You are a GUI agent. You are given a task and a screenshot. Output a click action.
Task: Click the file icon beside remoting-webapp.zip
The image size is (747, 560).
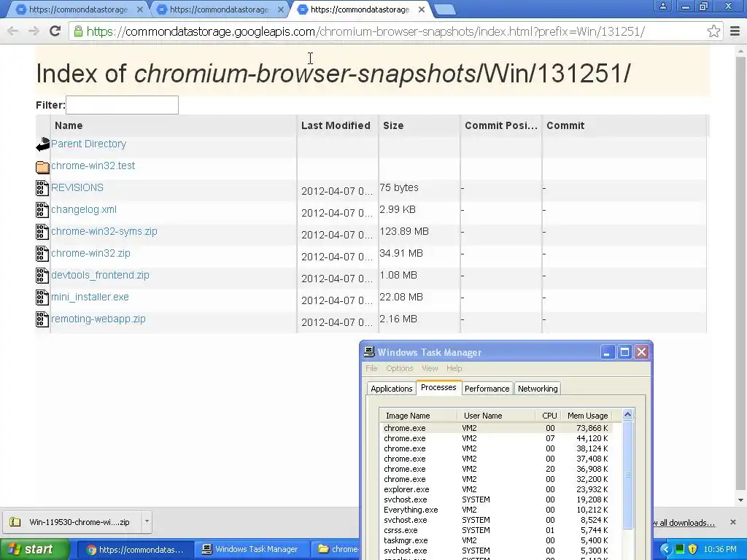point(42,319)
